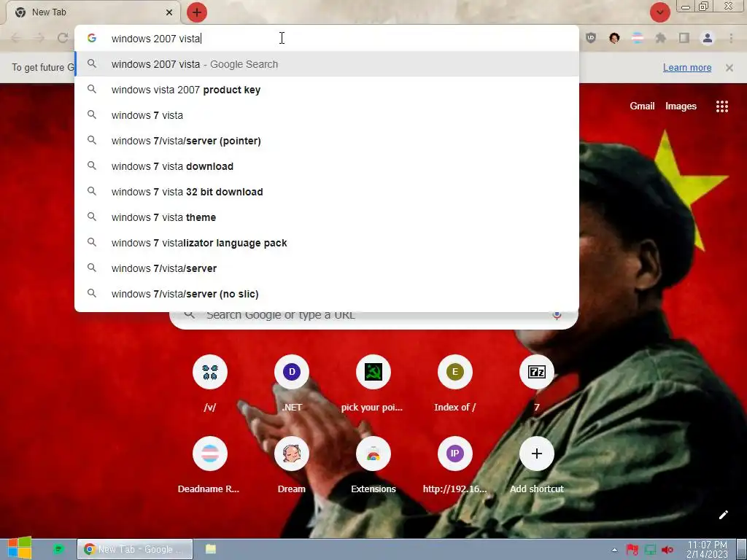Choose suggestion 'windows 7/vista/server (no slic)'
747x560 pixels.
pyautogui.click(x=326, y=294)
